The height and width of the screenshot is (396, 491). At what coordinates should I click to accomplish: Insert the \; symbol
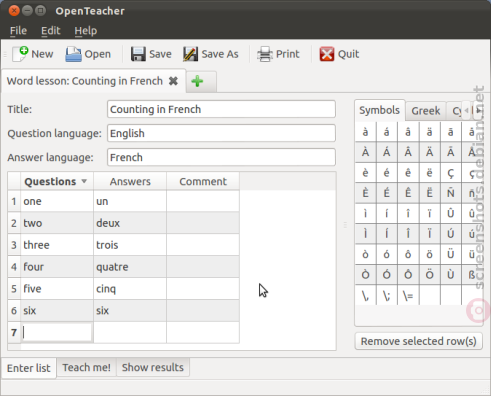click(387, 295)
